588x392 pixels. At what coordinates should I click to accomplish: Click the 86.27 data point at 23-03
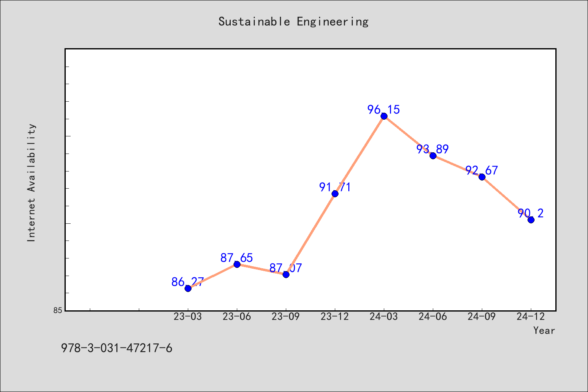188,288
